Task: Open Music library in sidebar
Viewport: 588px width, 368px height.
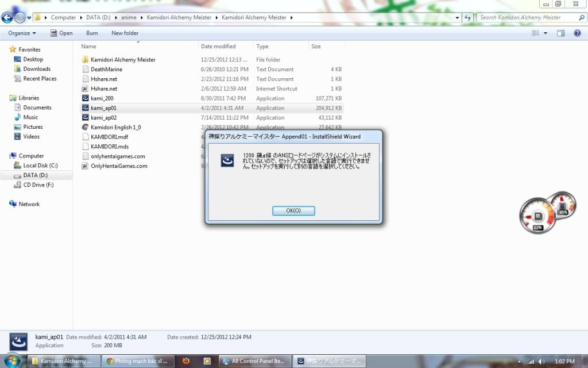Action: click(30, 117)
